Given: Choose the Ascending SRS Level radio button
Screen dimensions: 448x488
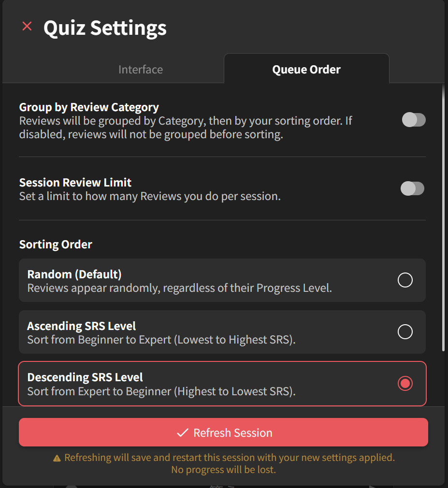Looking at the screenshot, I should 405,331.
